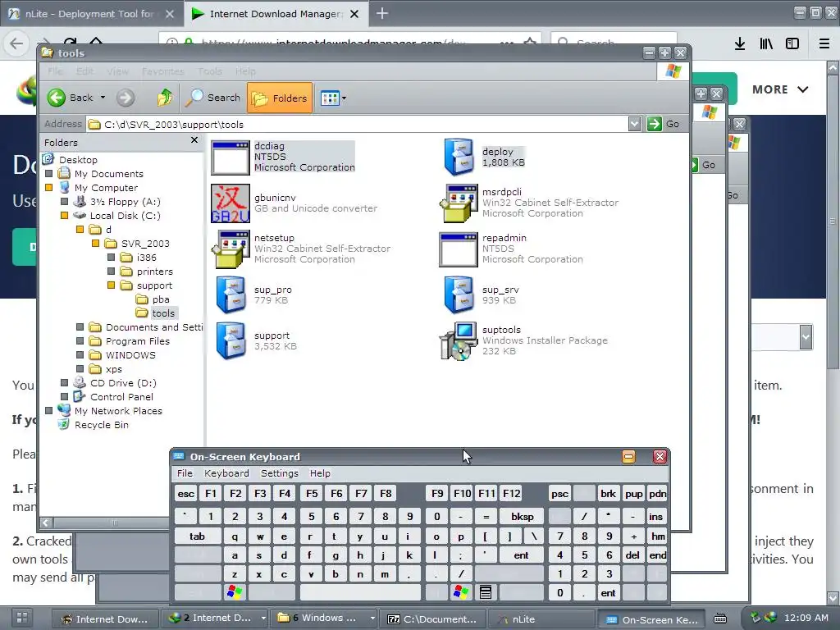Collapse SVR_2003 folder node
This screenshot has width=840, height=630.
[x=95, y=243]
